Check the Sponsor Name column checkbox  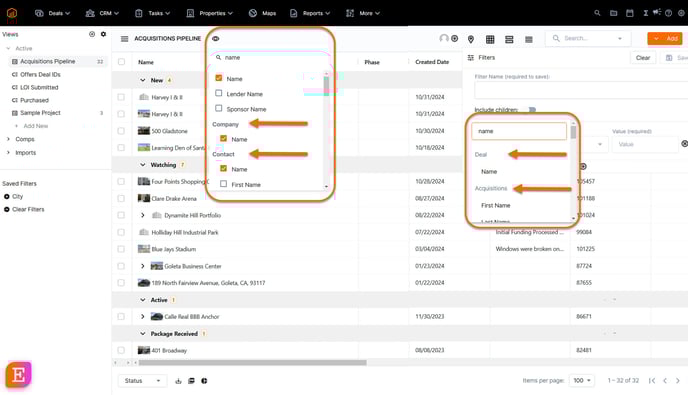(x=219, y=108)
